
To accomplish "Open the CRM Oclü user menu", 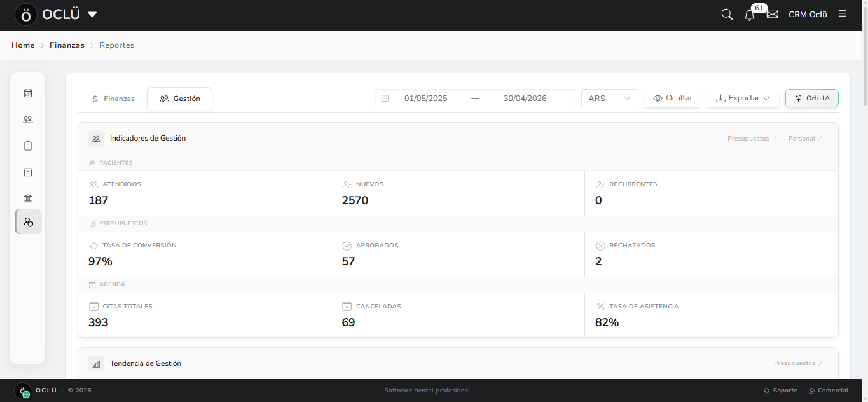I will pyautogui.click(x=808, y=15).
